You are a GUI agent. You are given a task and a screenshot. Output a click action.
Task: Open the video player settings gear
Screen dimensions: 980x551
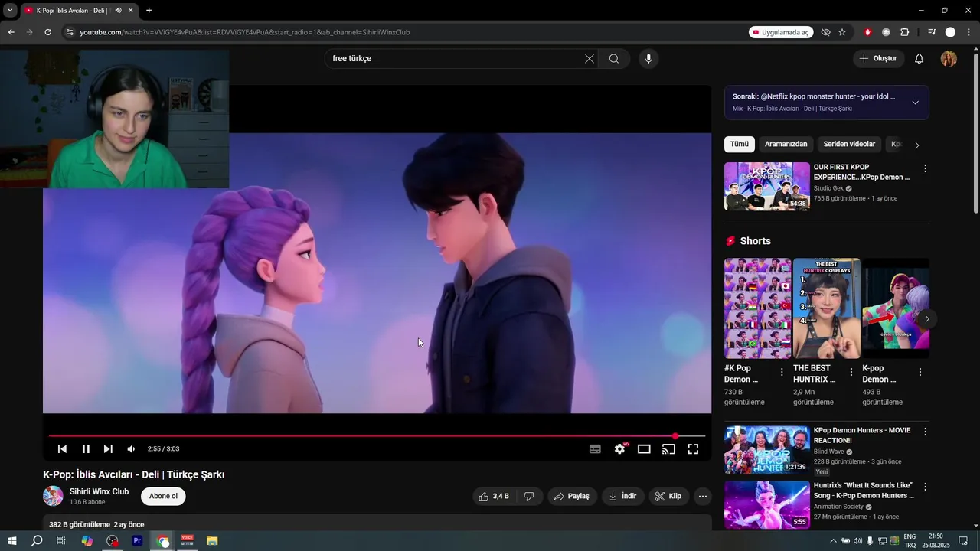[619, 449]
